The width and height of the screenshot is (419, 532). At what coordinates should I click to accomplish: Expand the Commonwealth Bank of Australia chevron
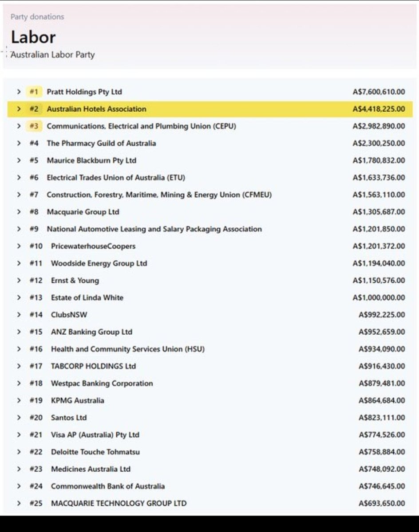pyautogui.click(x=19, y=486)
